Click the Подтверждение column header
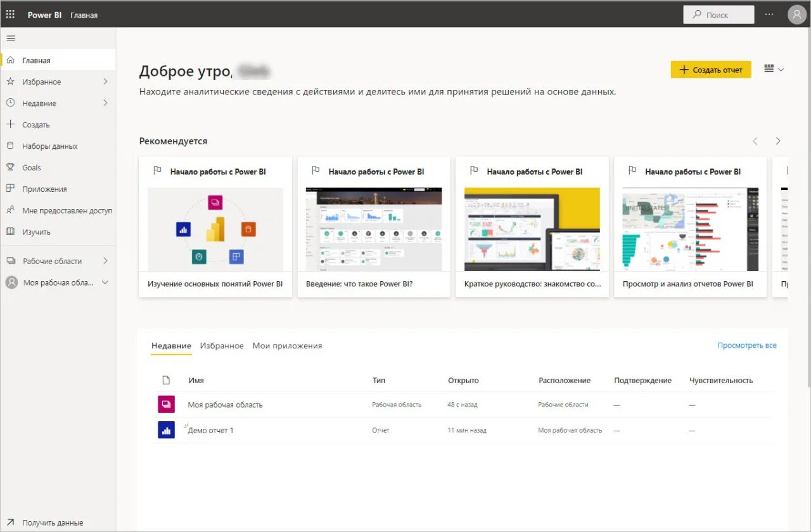Screen dimensions: 811x532 (x=642, y=380)
